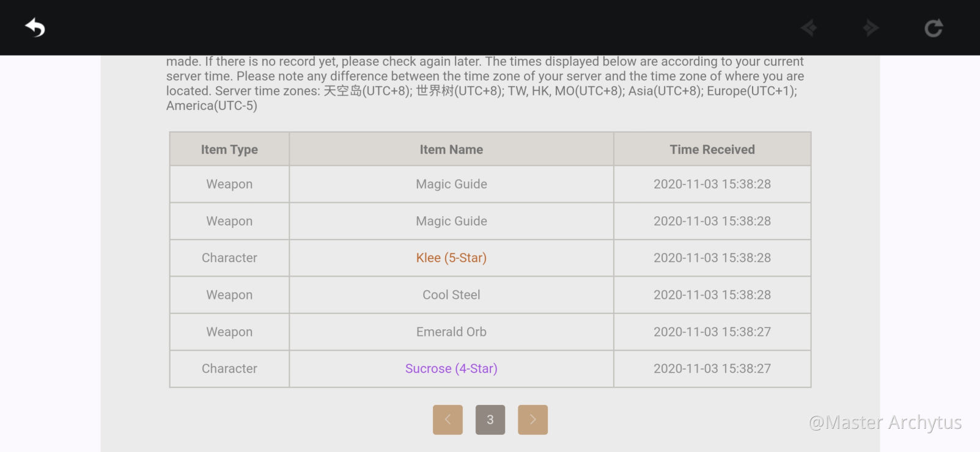Select the Cool Steel weapon row
This screenshot has height=452, width=980.
(490, 295)
